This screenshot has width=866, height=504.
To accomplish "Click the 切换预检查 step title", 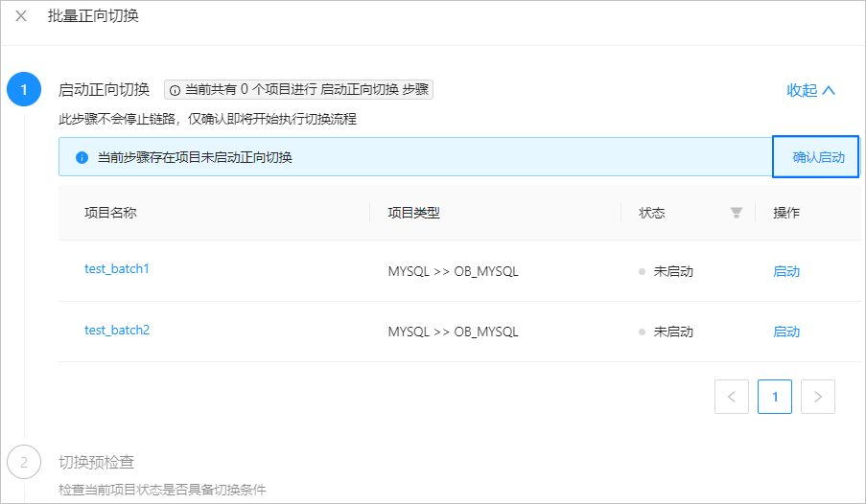I will (97, 462).
